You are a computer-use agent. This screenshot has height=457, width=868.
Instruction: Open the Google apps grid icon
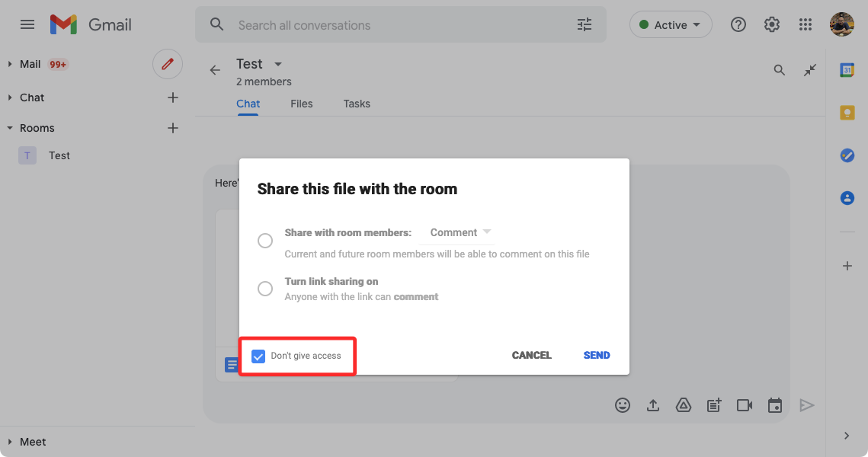click(806, 25)
